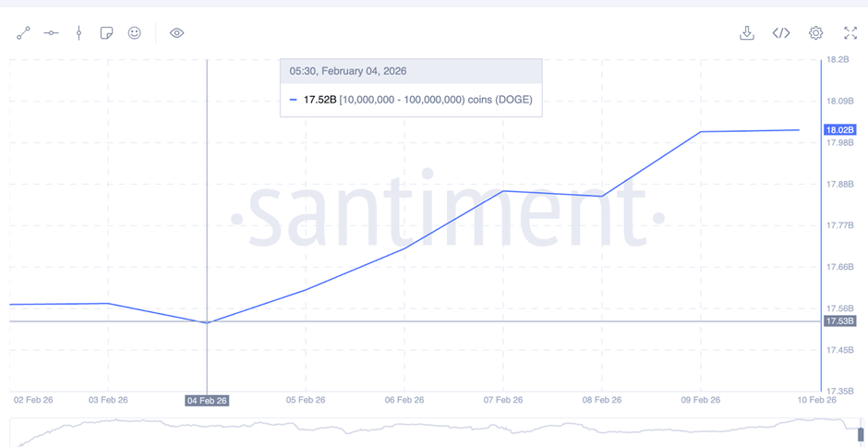Expand chart to fullscreen
Image resolution: width=868 pixels, height=447 pixels.
tap(850, 33)
